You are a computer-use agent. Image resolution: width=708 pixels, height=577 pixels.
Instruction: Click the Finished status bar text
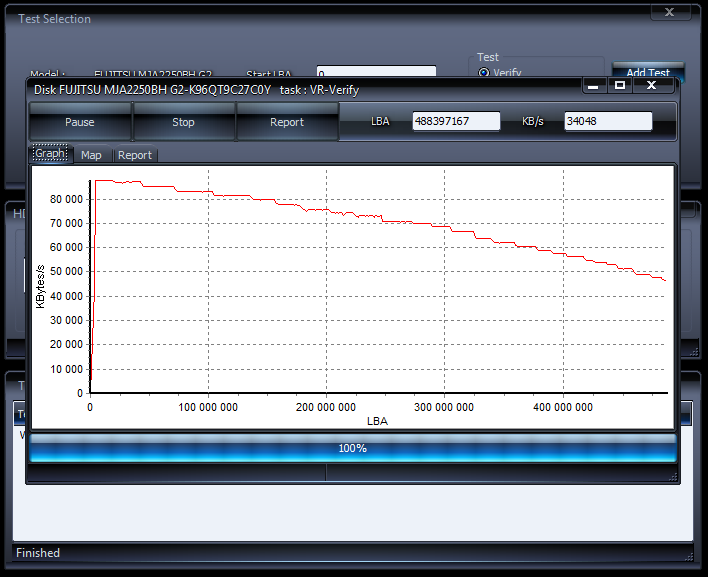coord(38,553)
